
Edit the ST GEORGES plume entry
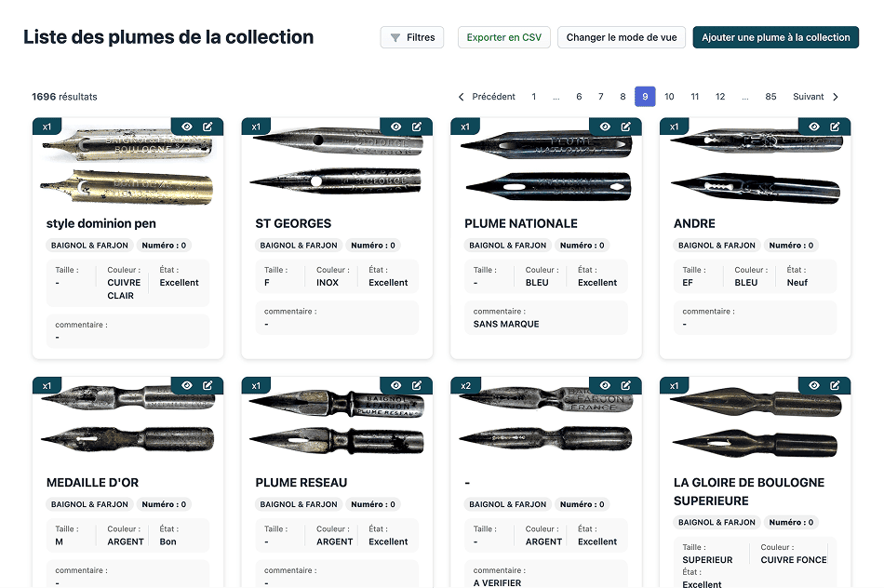point(418,127)
